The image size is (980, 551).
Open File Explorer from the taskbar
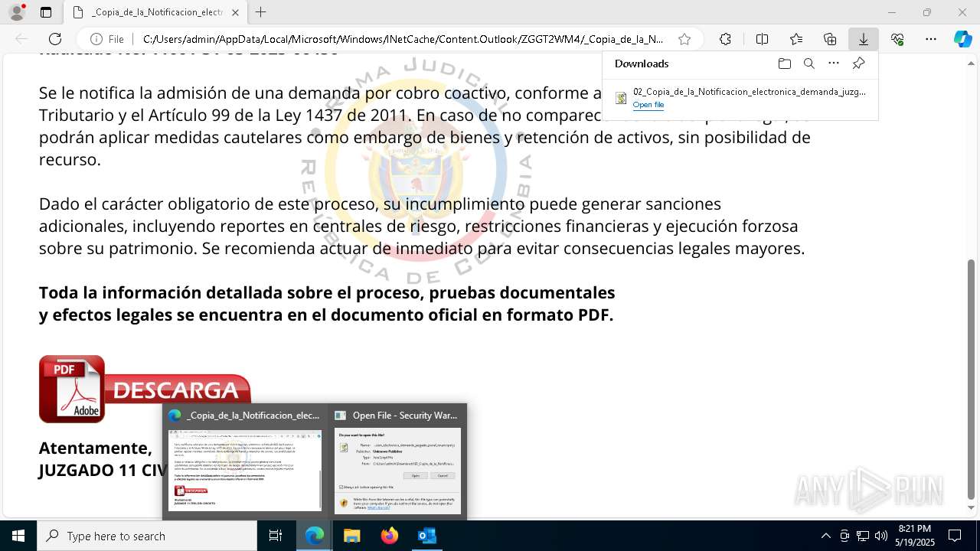pos(352,536)
